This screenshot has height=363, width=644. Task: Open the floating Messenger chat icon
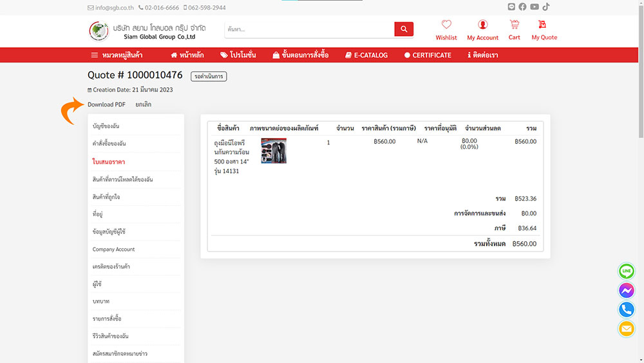[x=626, y=290]
